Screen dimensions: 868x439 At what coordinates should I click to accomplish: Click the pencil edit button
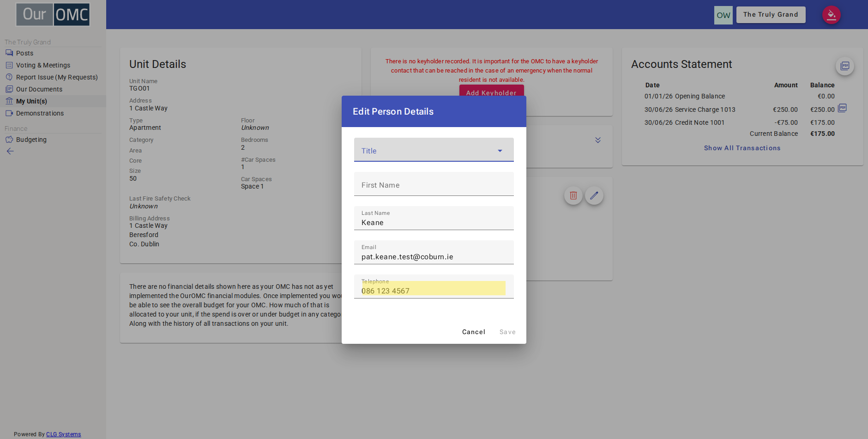coord(594,195)
